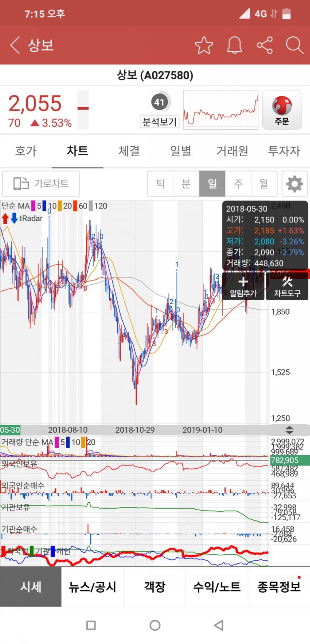
Task: Tap the back arrow next to 상보
Action: pyautogui.click(x=15, y=45)
